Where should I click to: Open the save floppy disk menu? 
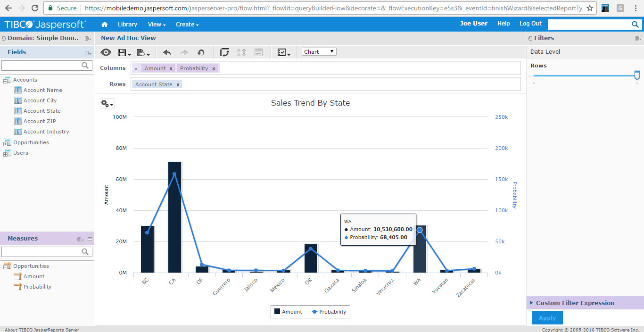click(124, 52)
